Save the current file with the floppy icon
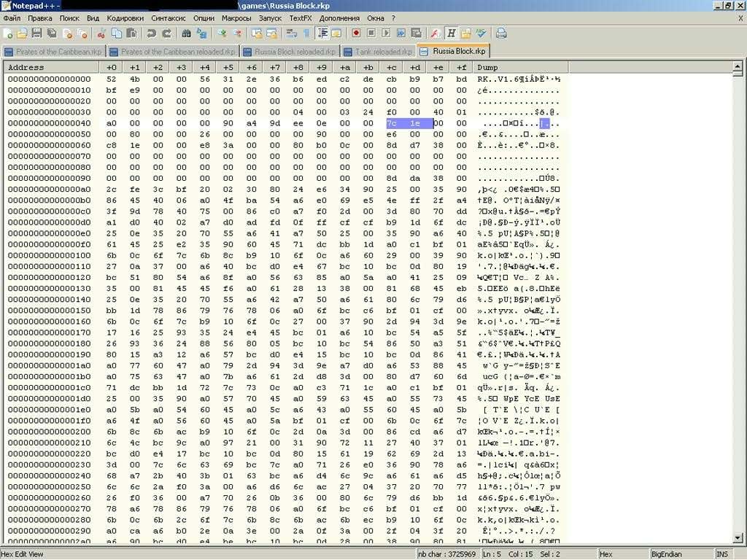 pyautogui.click(x=36, y=34)
